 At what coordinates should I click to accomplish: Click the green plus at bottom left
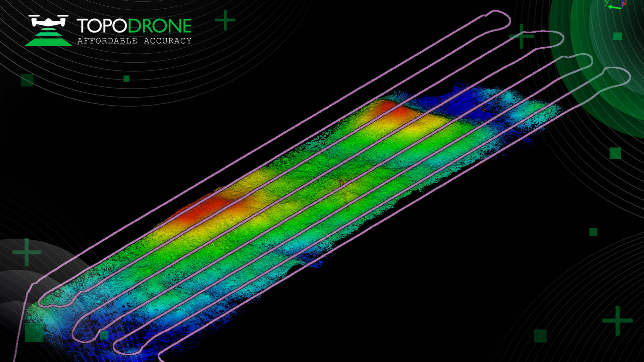point(26,252)
